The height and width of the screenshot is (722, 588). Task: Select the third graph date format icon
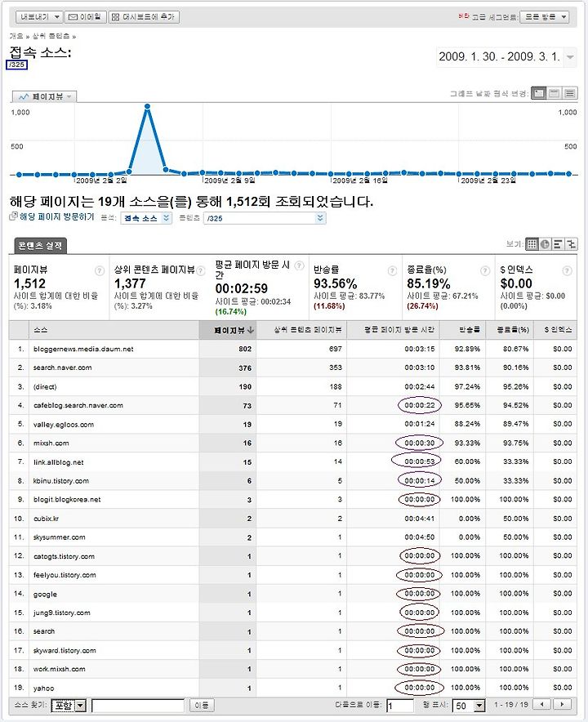click(570, 93)
